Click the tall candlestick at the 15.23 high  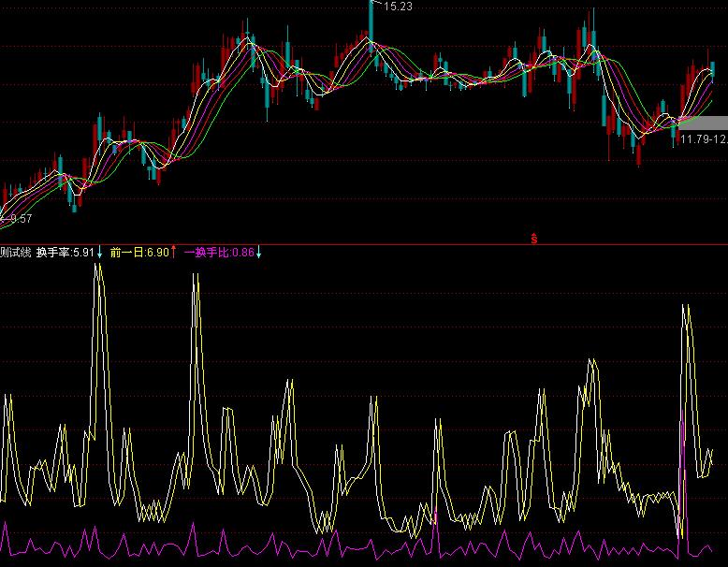pos(371,28)
